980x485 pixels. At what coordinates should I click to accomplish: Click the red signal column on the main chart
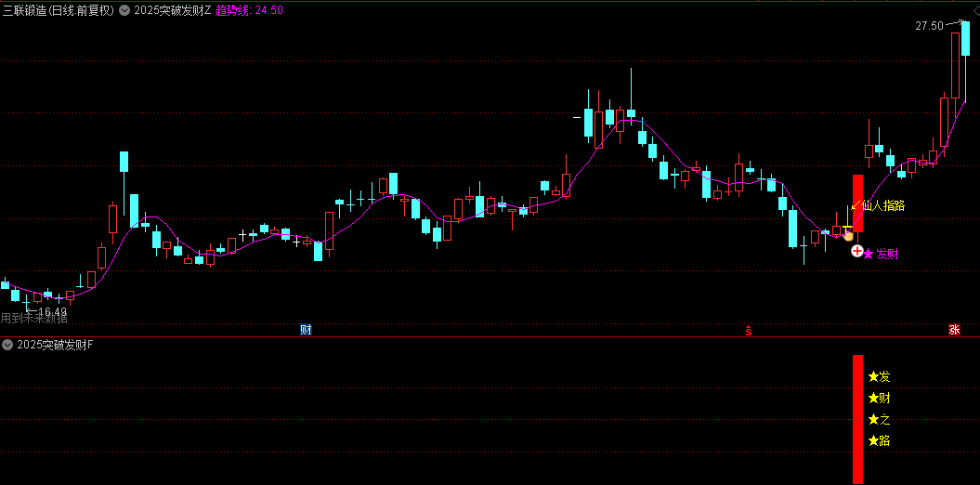tap(857, 203)
